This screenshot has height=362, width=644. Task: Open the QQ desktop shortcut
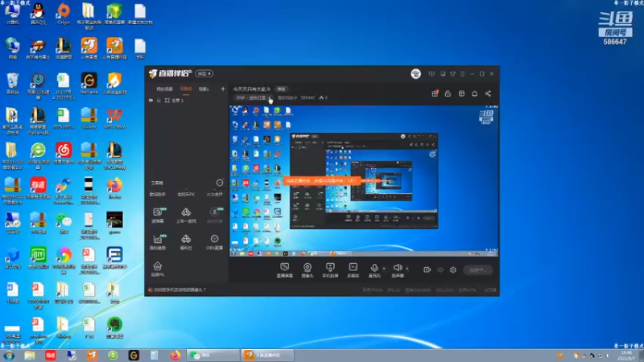point(38,14)
